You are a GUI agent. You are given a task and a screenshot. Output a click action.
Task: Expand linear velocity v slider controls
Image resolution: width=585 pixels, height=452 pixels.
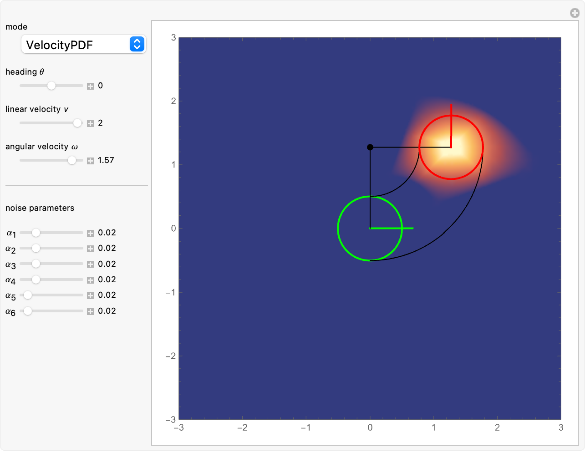coord(90,123)
